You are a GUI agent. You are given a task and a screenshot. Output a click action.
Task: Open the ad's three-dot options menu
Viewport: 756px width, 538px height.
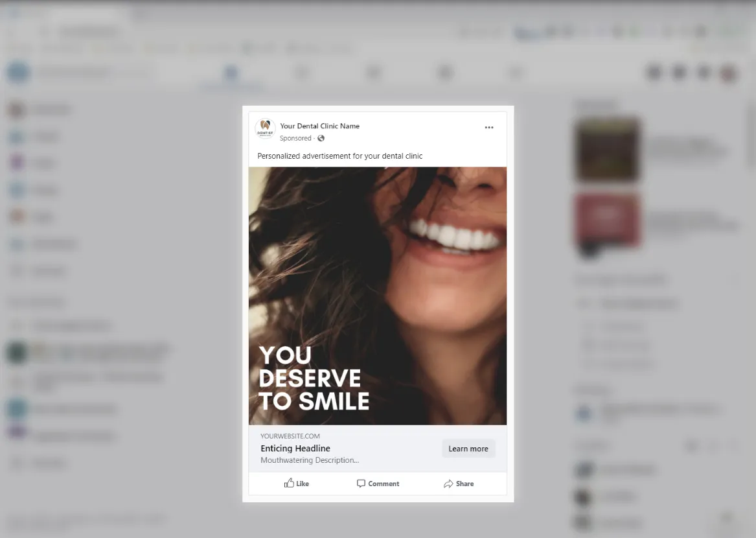point(488,128)
